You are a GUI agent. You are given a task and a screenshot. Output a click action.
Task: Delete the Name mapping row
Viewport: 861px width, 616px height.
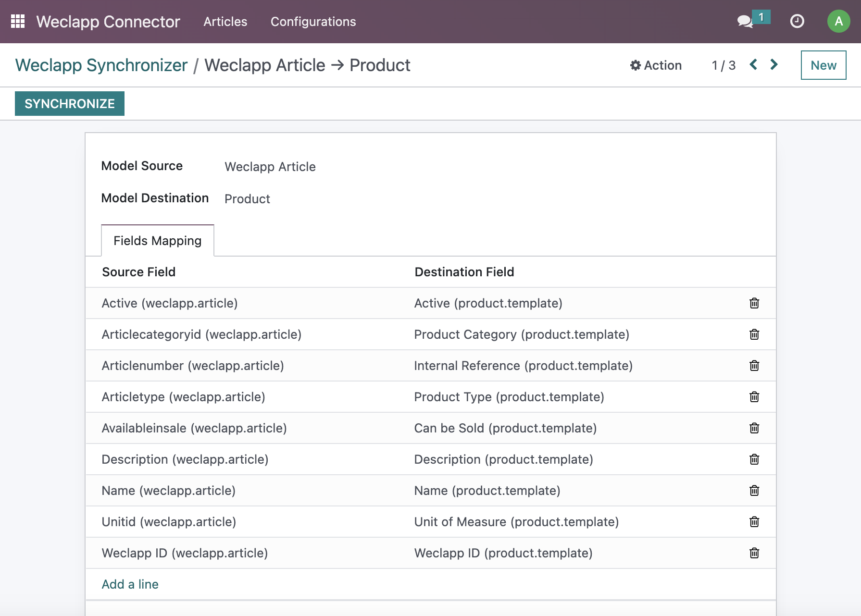[754, 491]
